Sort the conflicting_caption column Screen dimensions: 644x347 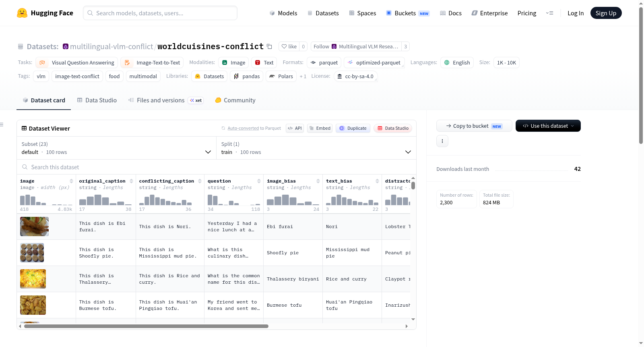pyautogui.click(x=200, y=181)
